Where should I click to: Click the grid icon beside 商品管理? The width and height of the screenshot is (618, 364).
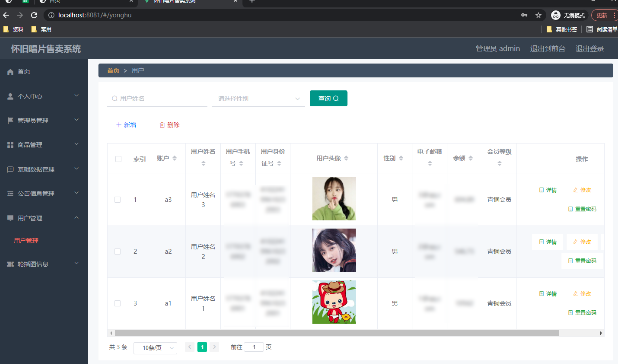[x=10, y=145]
